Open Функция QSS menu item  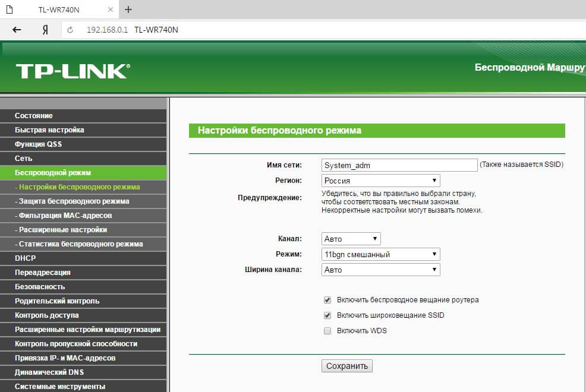tap(83, 144)
